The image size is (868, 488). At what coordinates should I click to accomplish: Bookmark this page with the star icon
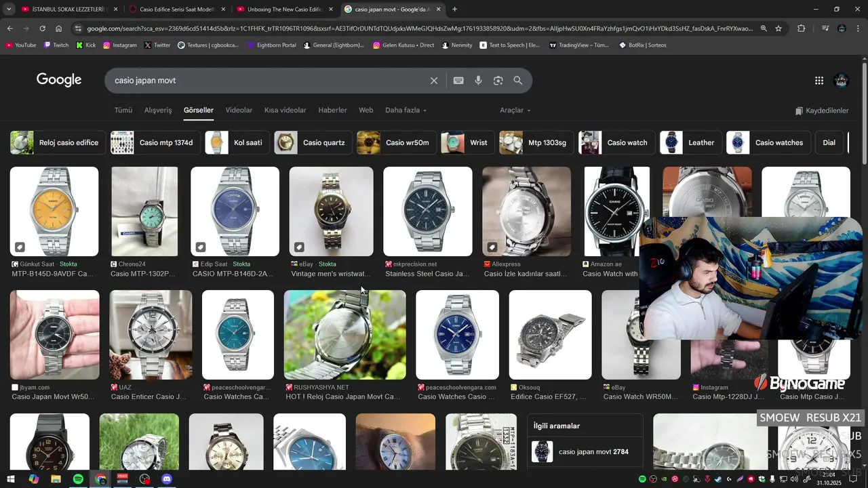pyautogui.click(x=778, y=28)
